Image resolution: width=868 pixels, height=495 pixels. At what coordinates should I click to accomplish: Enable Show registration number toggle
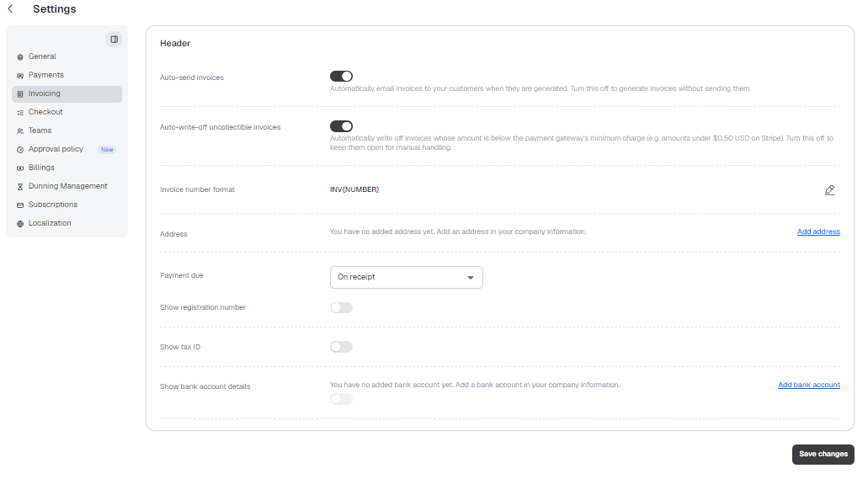point(341,307)
